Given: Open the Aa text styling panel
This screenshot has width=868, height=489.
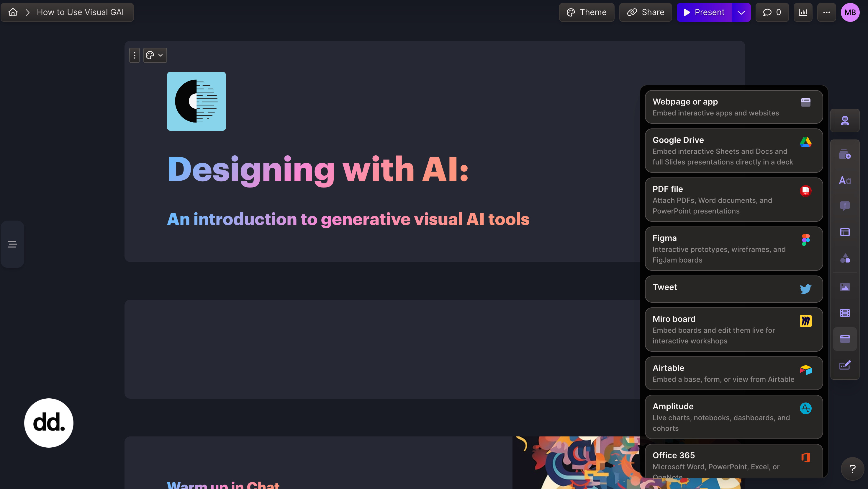Looking at the screenshot, I should [x=845, y=180].
